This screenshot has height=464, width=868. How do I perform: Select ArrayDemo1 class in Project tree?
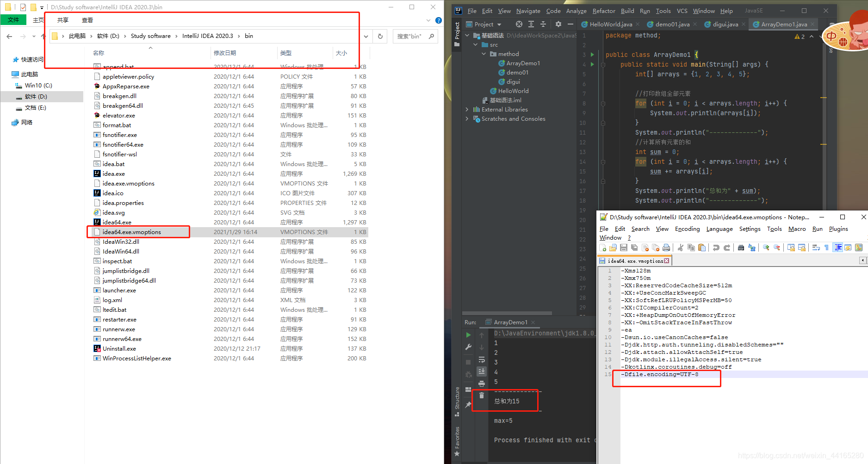523,63
